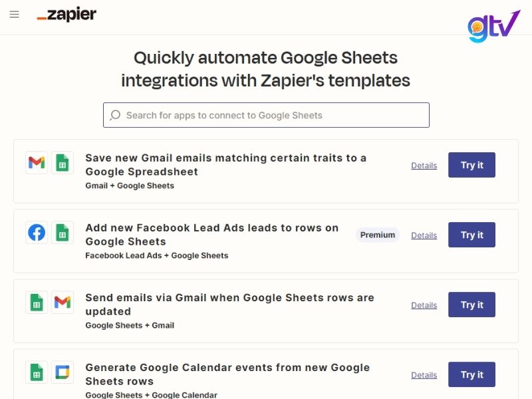The height and width of the screenshot is (399, 532).
Task: Click the Facebook Lead Ads icon
Action: [37, 233]
